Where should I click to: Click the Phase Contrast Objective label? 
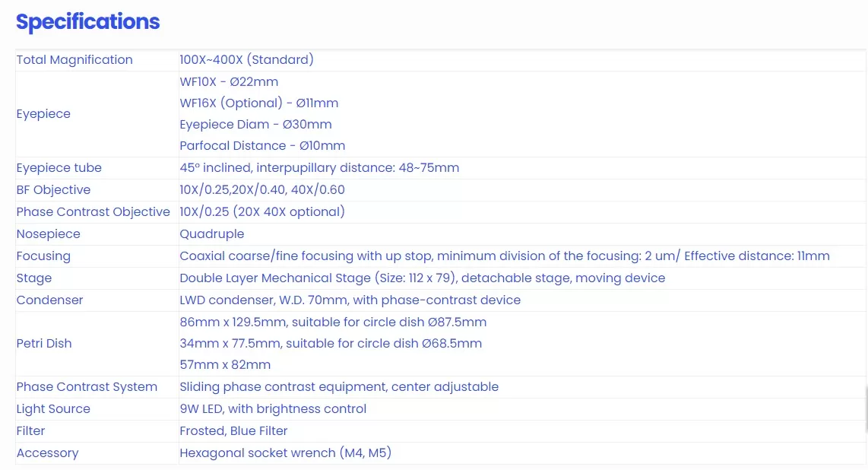click(x=93, y=212)
